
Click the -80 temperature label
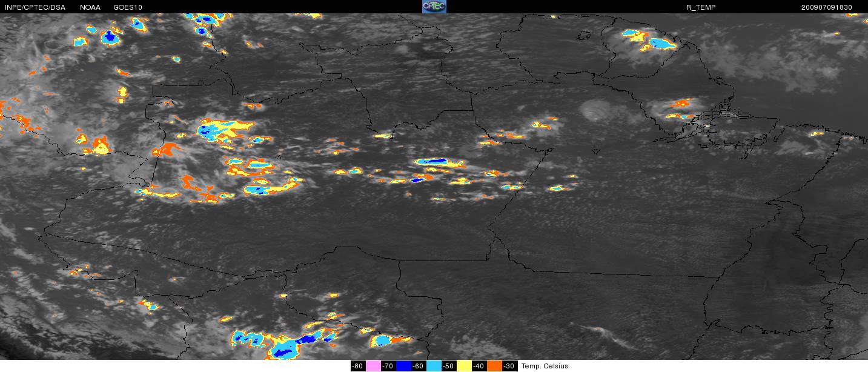tap(358, 366)
